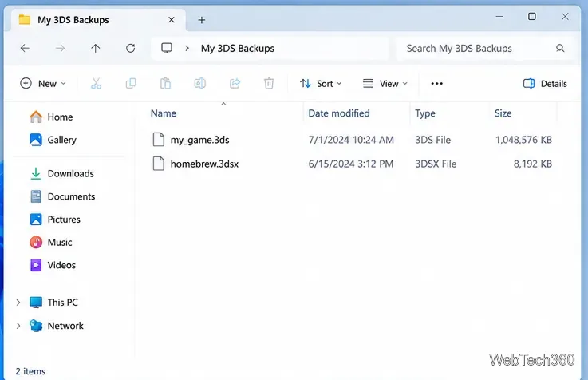Screen dimensions: 588x380
Task: Toggle the Details pane
Action: click(x=545, y=83)
